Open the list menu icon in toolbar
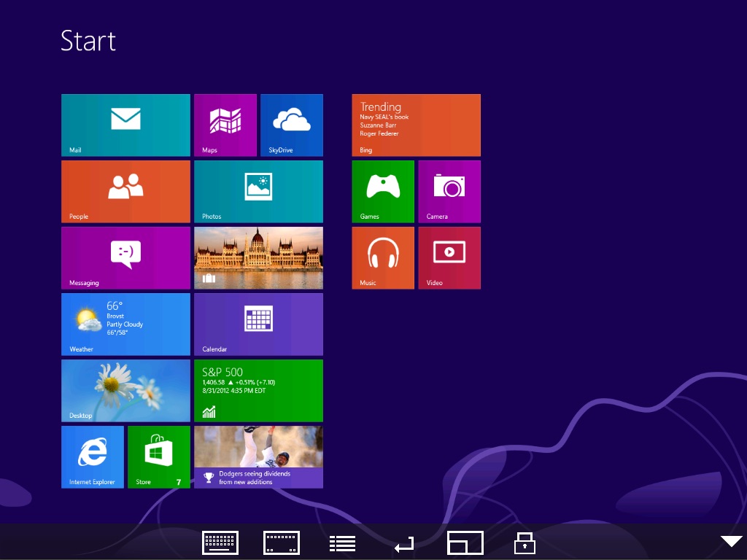 [343, 543]
